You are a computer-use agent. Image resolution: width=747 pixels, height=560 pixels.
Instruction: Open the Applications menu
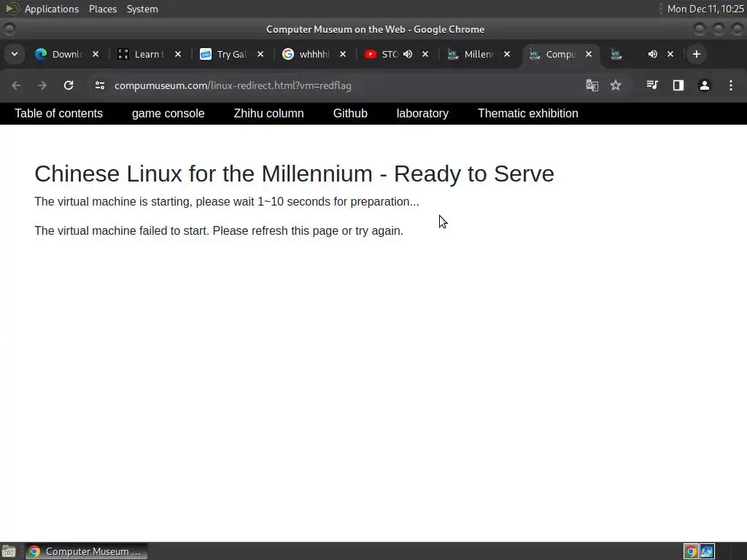pos(52,9)
